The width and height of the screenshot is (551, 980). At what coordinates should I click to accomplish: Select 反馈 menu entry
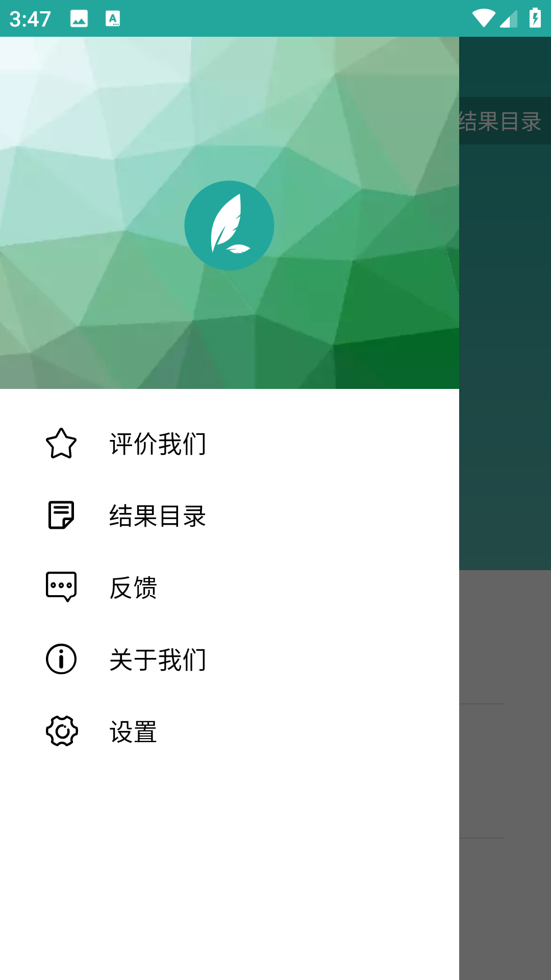[230, 587]
